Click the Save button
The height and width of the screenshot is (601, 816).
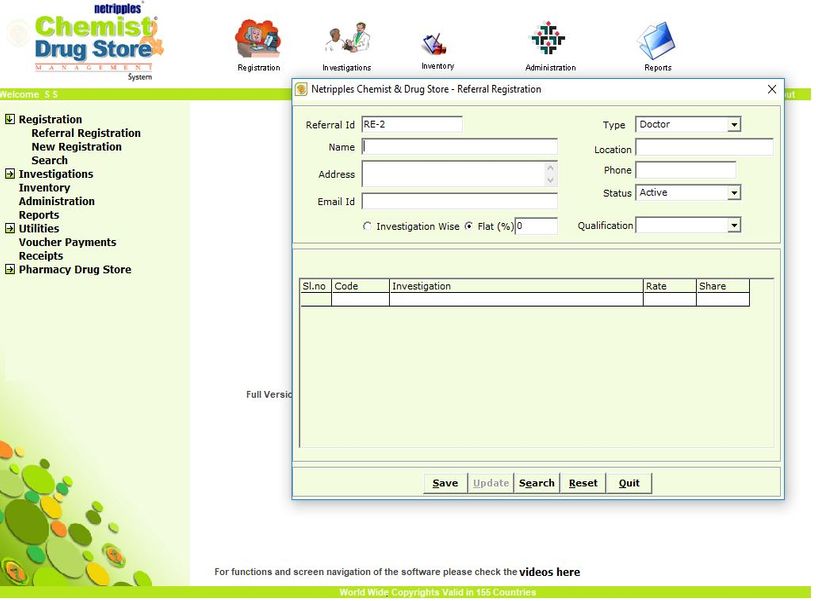click(x=445, y=483)
